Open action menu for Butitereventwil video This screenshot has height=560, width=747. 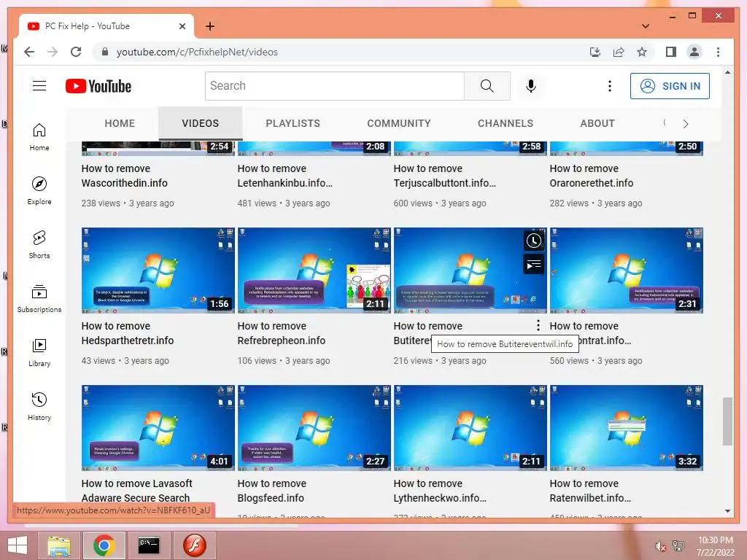tap(538, 325)
